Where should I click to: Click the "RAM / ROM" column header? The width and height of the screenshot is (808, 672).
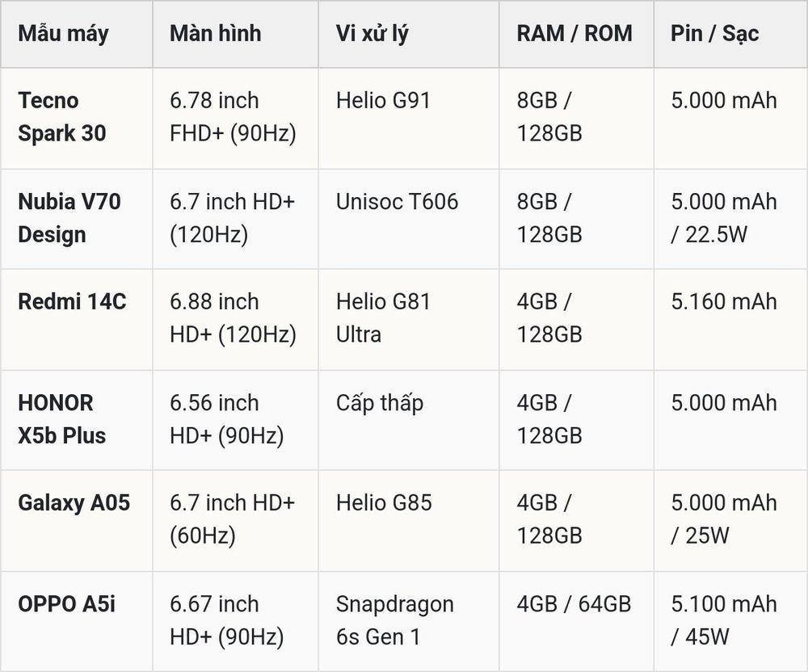[x=574, y=33]
